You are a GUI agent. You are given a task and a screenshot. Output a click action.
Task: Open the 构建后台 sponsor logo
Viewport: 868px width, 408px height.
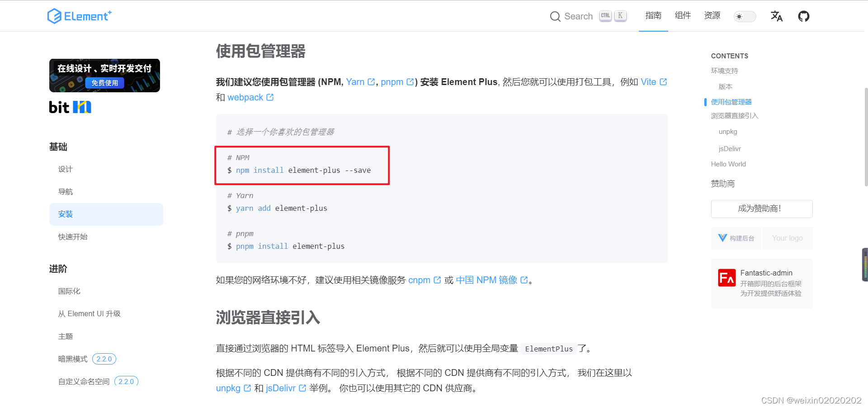(736, 238)
